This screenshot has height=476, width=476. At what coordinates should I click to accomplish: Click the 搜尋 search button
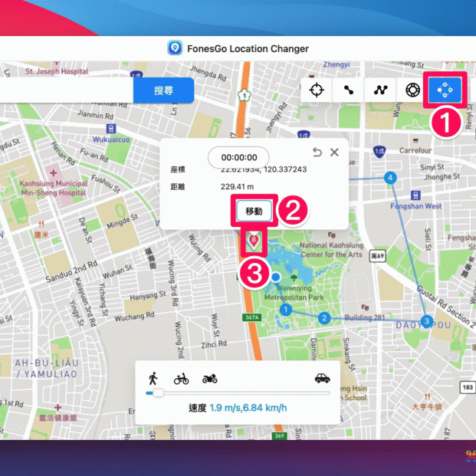coord(163,90)
